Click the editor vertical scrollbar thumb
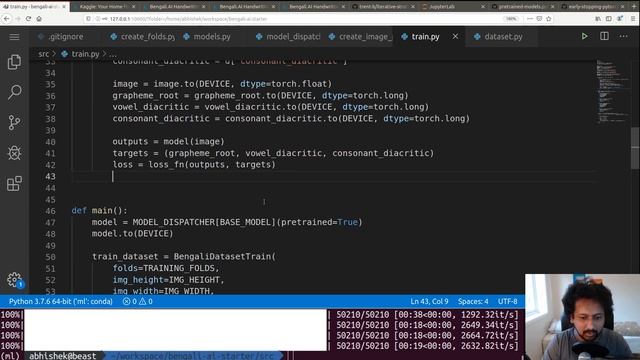Screen dimensions: 640x360 pos(635,148)
